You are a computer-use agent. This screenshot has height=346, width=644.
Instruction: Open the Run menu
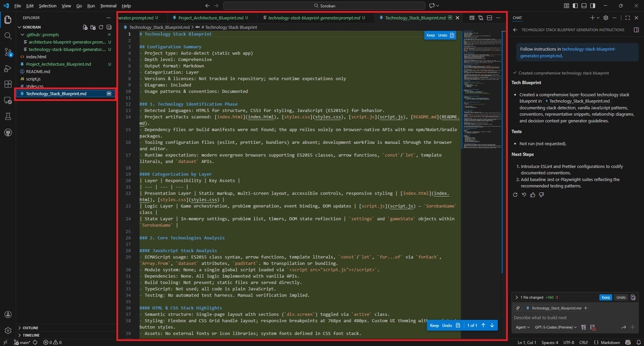click(91, 5)
